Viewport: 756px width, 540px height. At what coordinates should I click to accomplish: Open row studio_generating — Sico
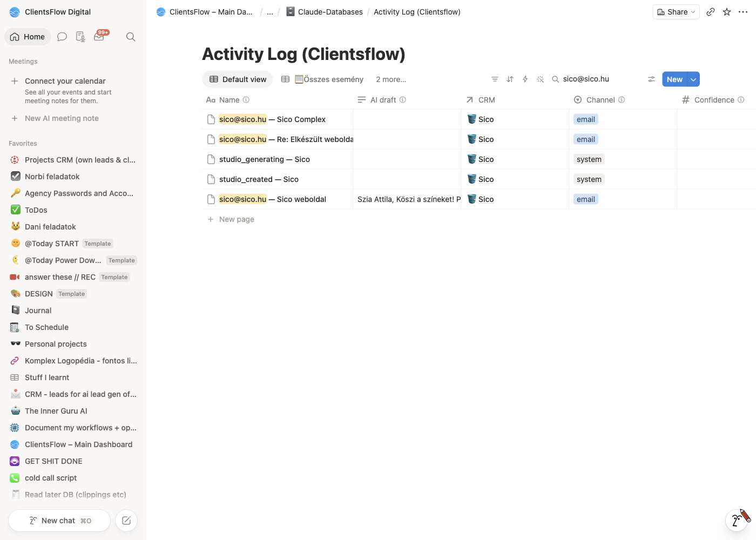(265, 159)
